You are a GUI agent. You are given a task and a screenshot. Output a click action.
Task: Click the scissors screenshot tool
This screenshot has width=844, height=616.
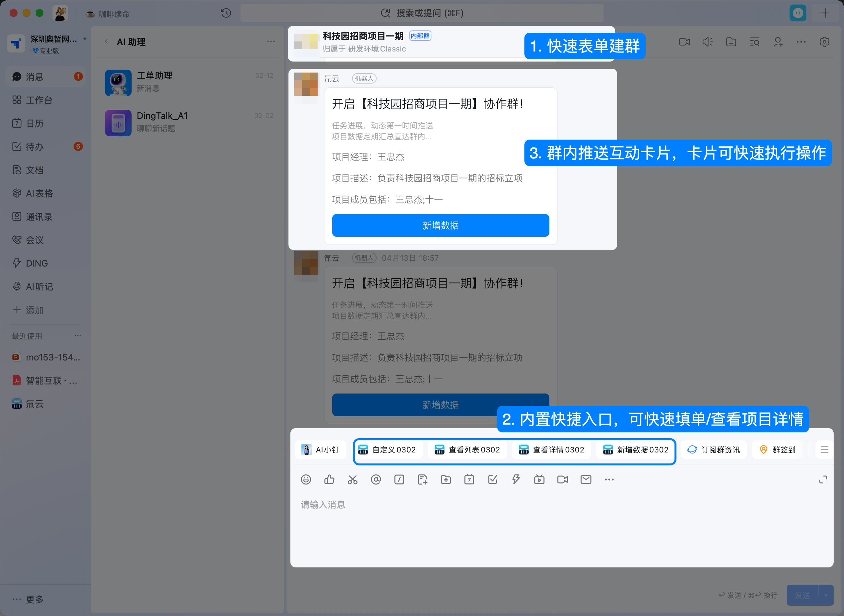(x=353, y=480)
